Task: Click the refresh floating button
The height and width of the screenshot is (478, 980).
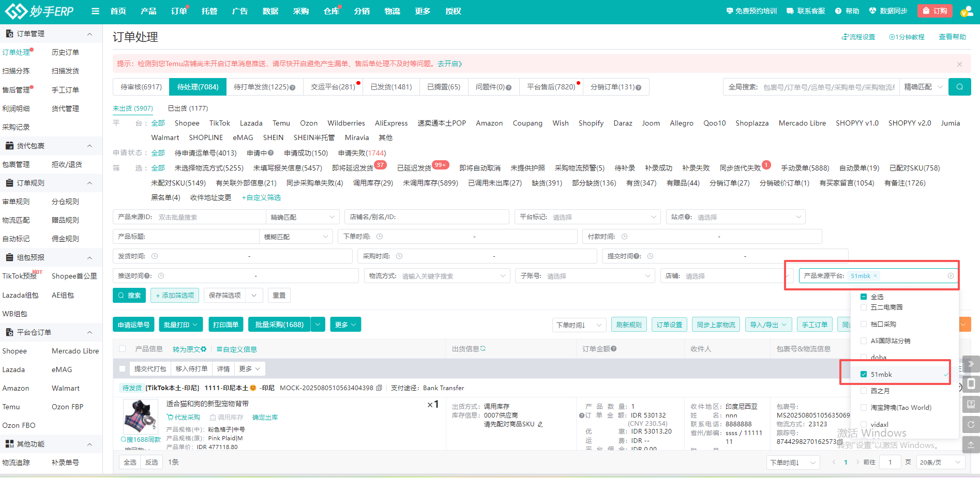Action: pyautogui.click(x=971, y=424)
